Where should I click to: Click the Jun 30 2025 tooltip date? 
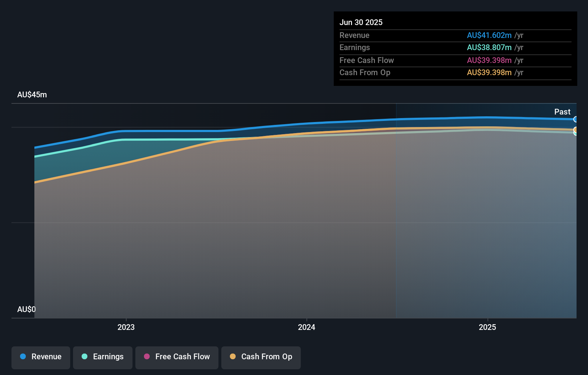click(361, 22)
